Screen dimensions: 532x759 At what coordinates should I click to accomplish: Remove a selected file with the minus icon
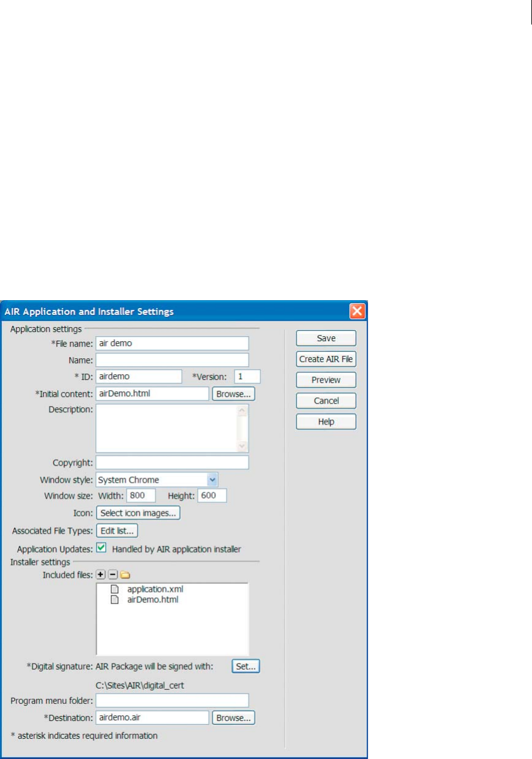tap(112, 575)
